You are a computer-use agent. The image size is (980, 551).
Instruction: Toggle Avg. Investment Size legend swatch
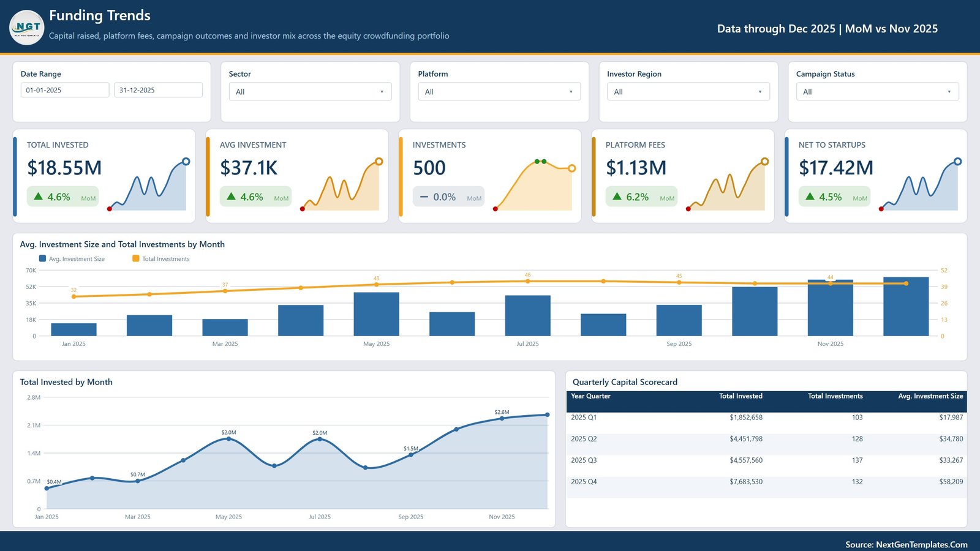[x=42, y=259]
